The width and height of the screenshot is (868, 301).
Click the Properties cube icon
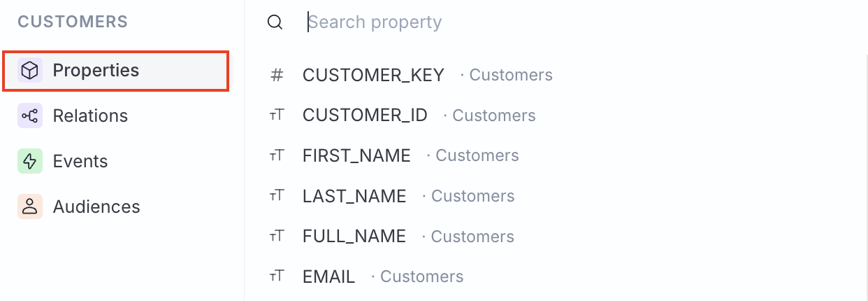30,71
